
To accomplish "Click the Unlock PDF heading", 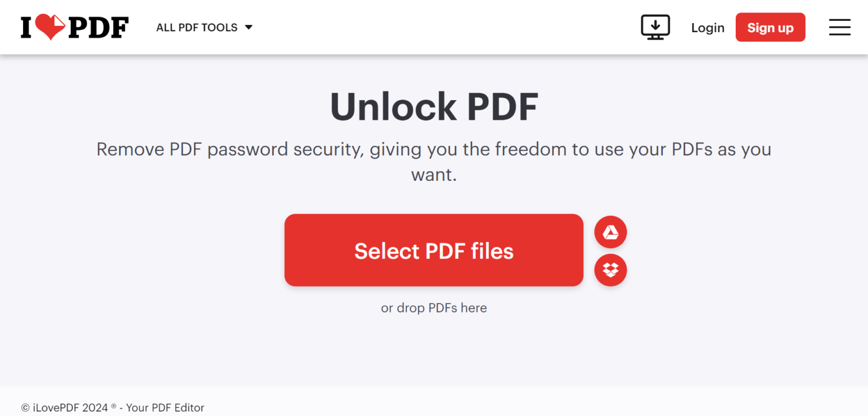I will pyautogui.click(x=433, y=106).
